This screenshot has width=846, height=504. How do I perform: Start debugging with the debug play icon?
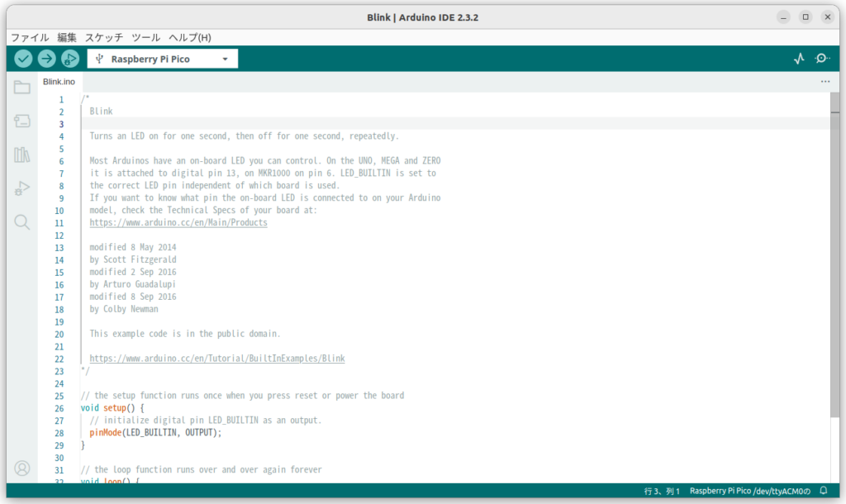pyautogui.click(x=70, y=59)
